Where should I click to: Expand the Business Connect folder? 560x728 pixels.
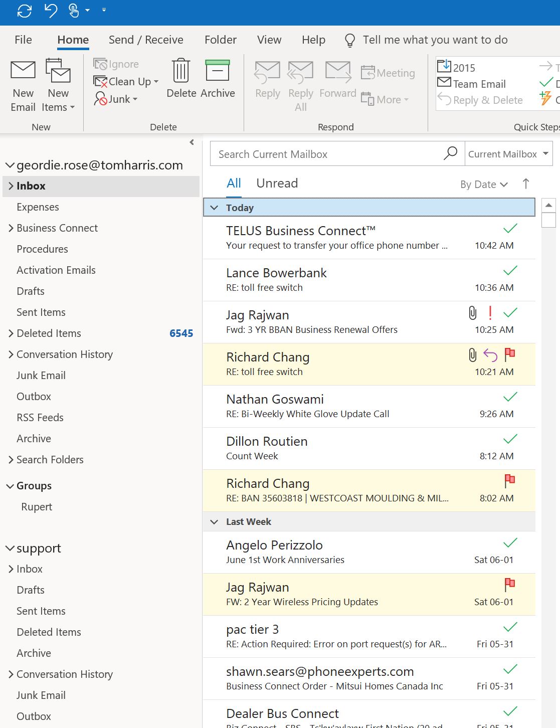click(11, 228)
